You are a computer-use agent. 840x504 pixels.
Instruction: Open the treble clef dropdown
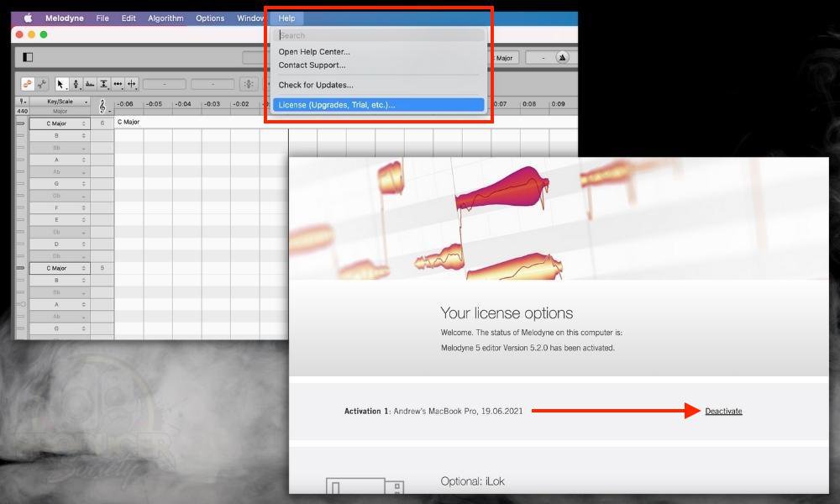click(102, 106)
